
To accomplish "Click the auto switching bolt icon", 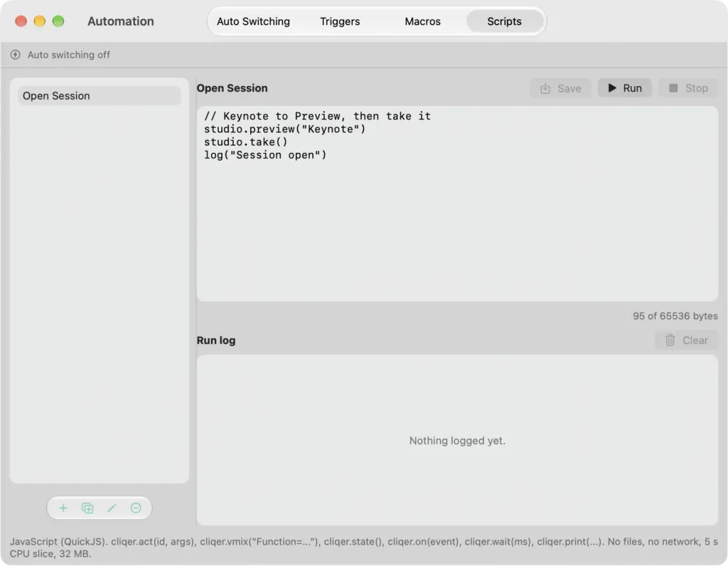I will [x=16, y=55].
